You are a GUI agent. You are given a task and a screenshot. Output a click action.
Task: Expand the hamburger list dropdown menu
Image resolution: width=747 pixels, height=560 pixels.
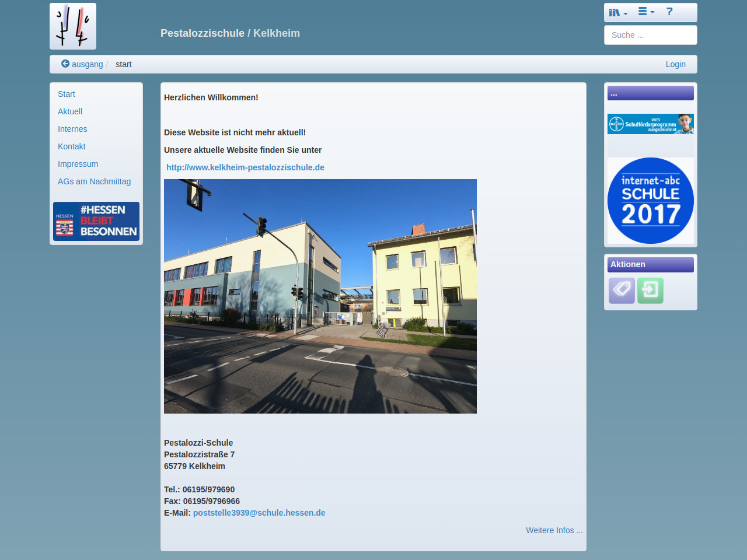646,12
